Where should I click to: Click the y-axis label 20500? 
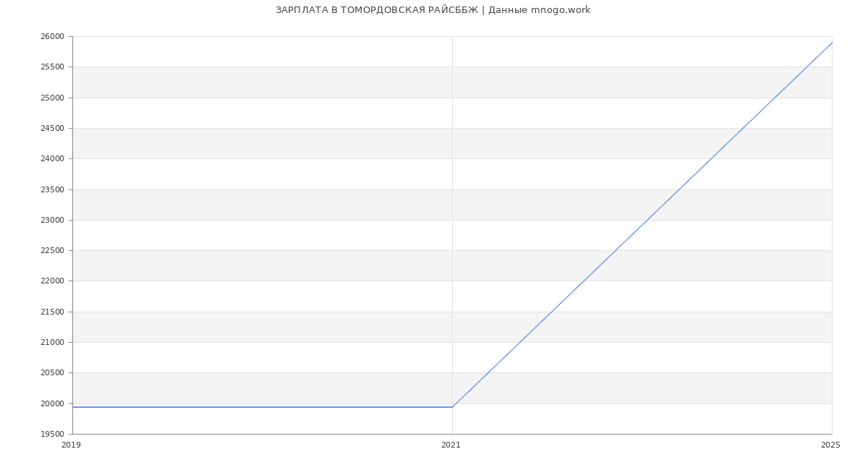[52, 373]
